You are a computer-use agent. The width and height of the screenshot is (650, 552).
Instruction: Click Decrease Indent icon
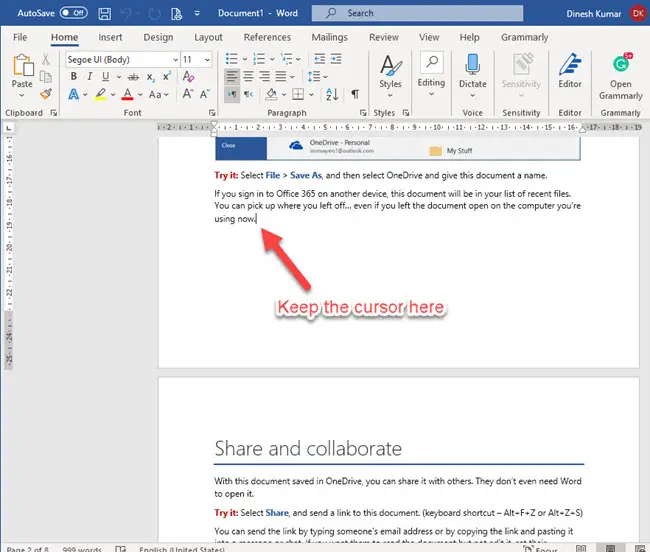[x=319, y=59]
